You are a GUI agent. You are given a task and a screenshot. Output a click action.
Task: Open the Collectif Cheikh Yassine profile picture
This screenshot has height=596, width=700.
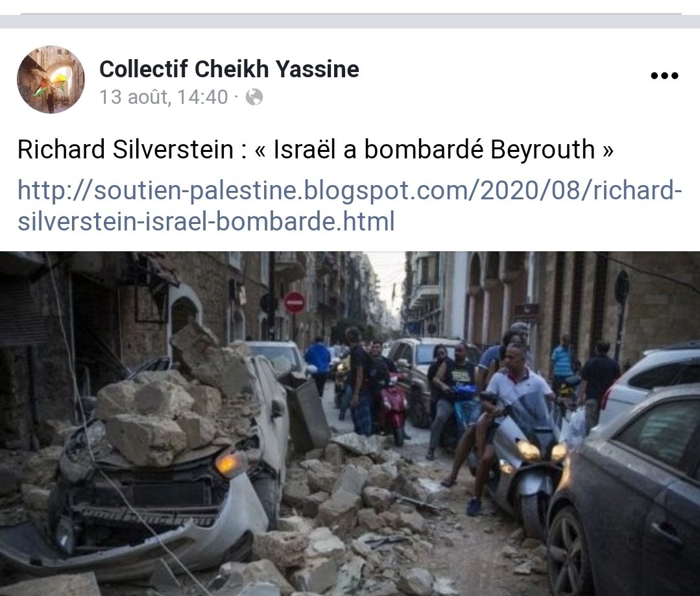tap(51, 79)
